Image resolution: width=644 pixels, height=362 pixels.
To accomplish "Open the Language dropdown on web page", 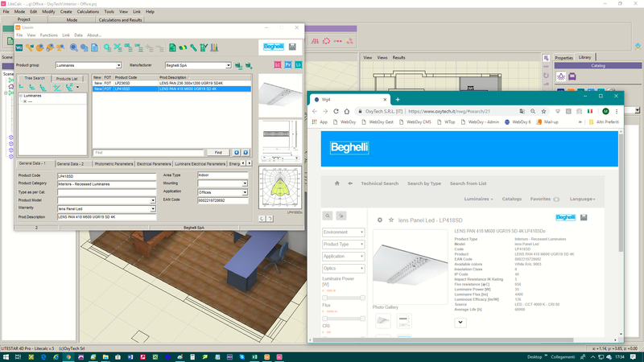I will (582, 199).
